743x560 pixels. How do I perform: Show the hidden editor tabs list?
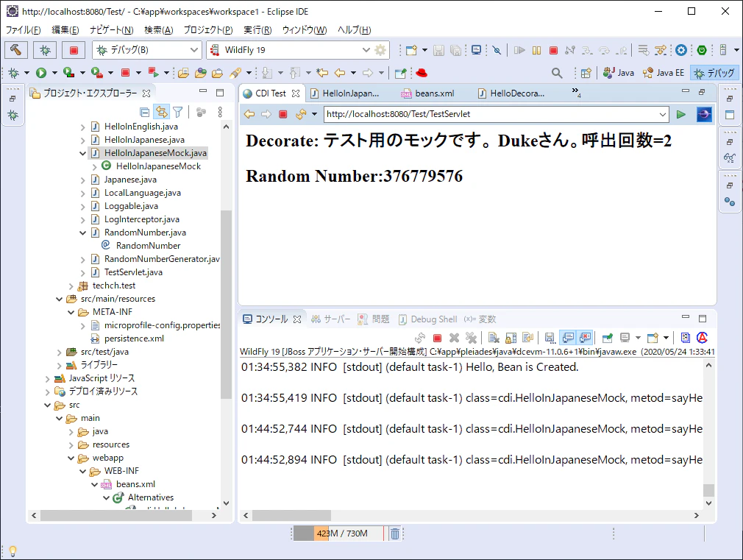click(576, 92)
